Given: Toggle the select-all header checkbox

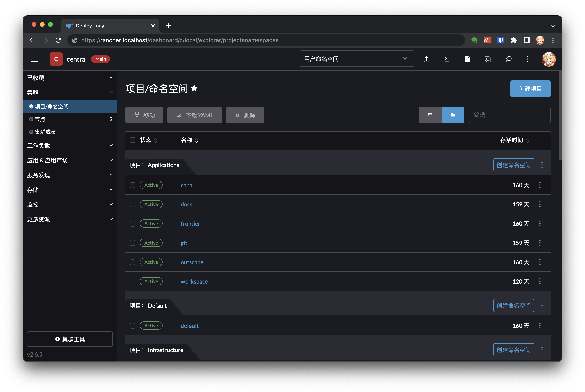Looking at the screenshot, I should [x=133, y=140].
